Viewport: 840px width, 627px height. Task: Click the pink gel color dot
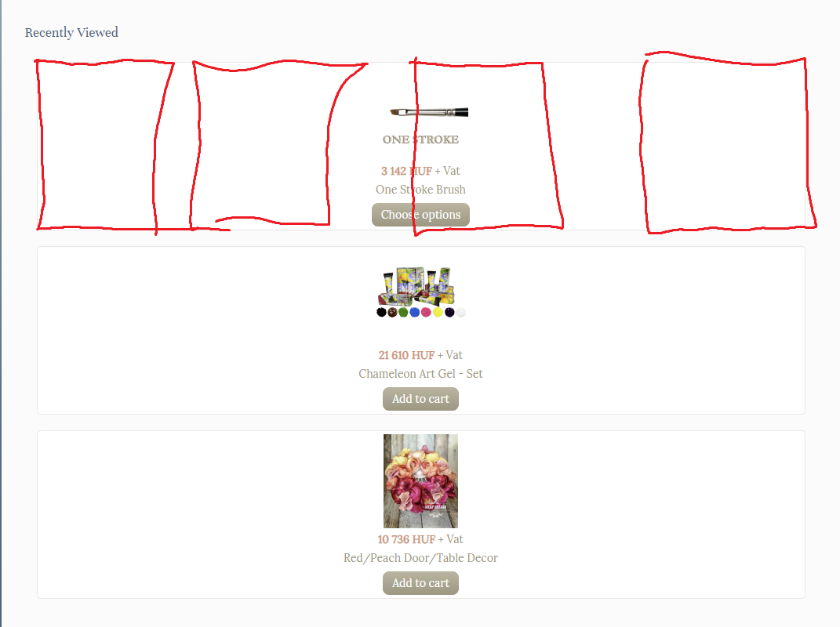[x=426, y=312]
